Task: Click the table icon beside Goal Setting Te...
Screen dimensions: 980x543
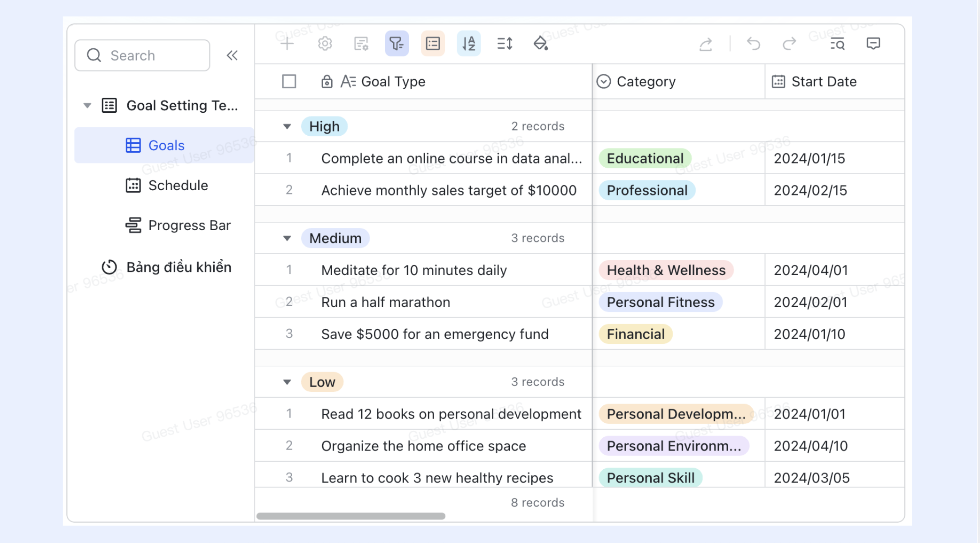Action: [x=109, y=105]
